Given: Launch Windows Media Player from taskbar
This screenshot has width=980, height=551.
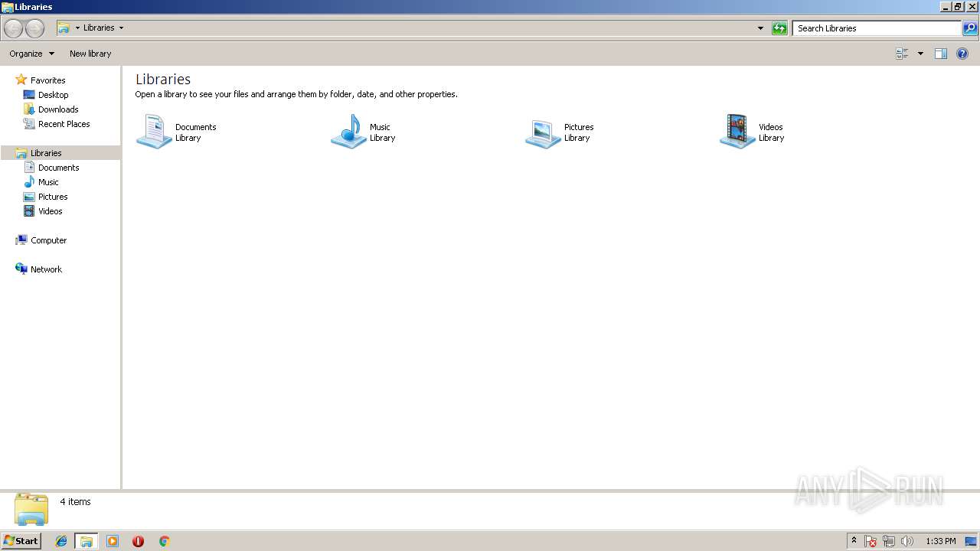Looking at the screenshot, I should pos(113,541).
